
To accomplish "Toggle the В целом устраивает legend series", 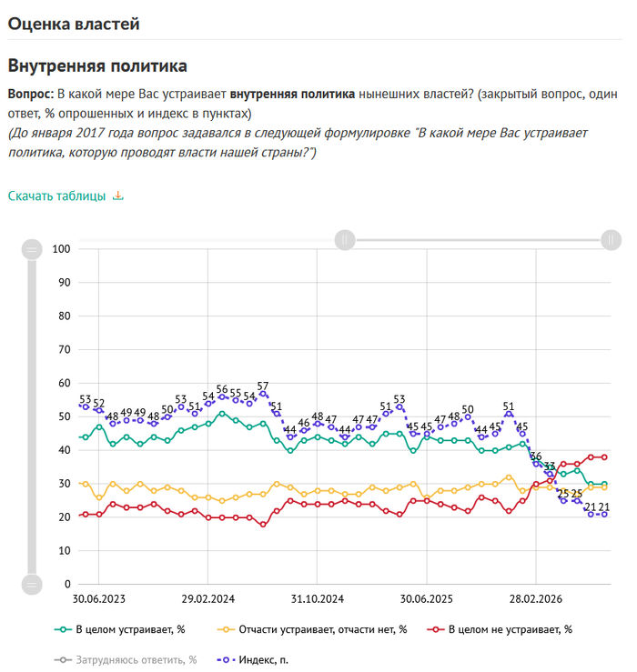I will coord(120,629).
